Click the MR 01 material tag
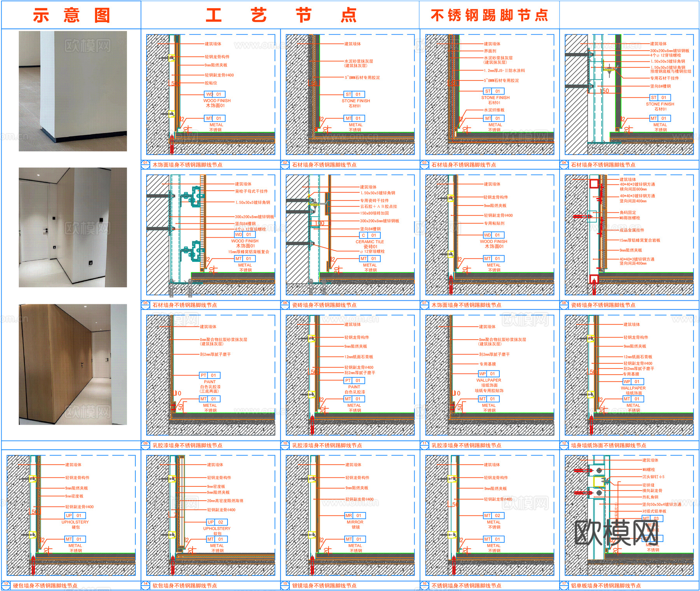The height and width of the screenshot is (591, 700). 355,516
